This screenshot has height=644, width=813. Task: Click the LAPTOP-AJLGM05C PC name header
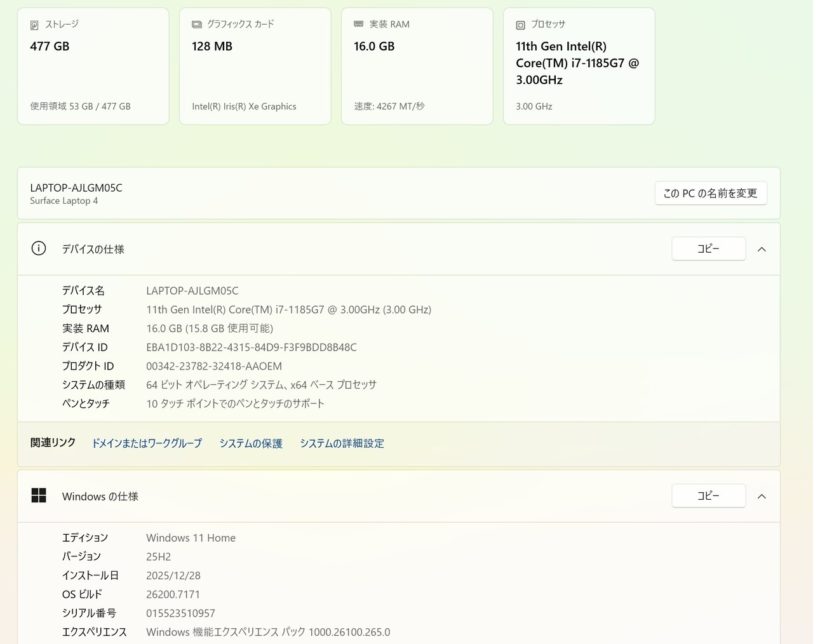click(76, 188)
